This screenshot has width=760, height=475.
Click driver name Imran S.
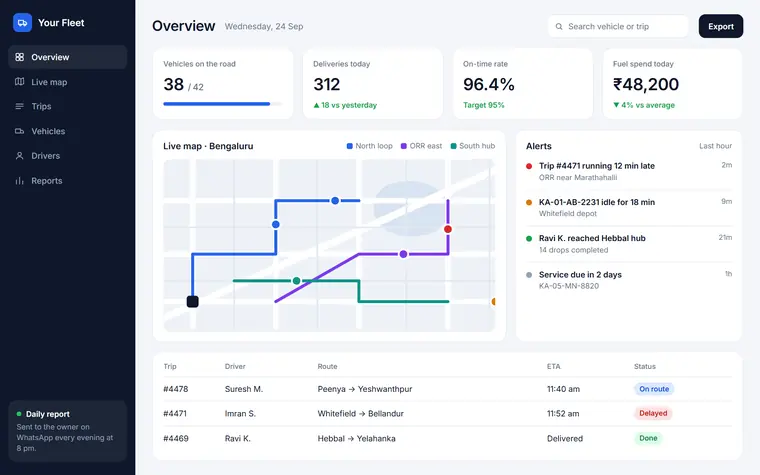pyautogui.click(x=240, y=413)
